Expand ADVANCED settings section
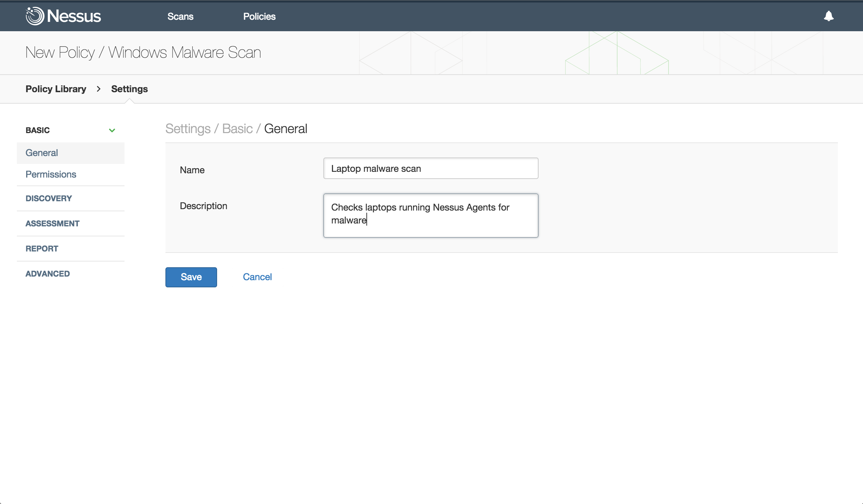The width and height of the screenshot is (863, 504). (x=47, y=274)
